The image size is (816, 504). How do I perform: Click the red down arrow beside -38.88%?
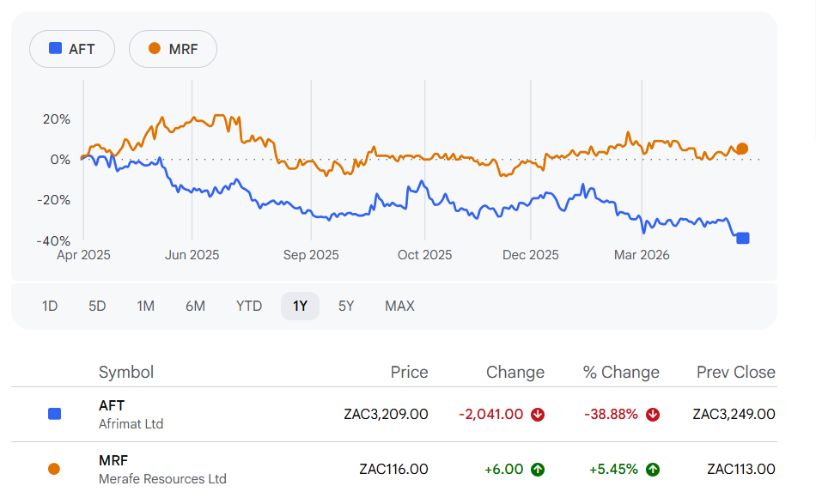click(x=653, y=414)
